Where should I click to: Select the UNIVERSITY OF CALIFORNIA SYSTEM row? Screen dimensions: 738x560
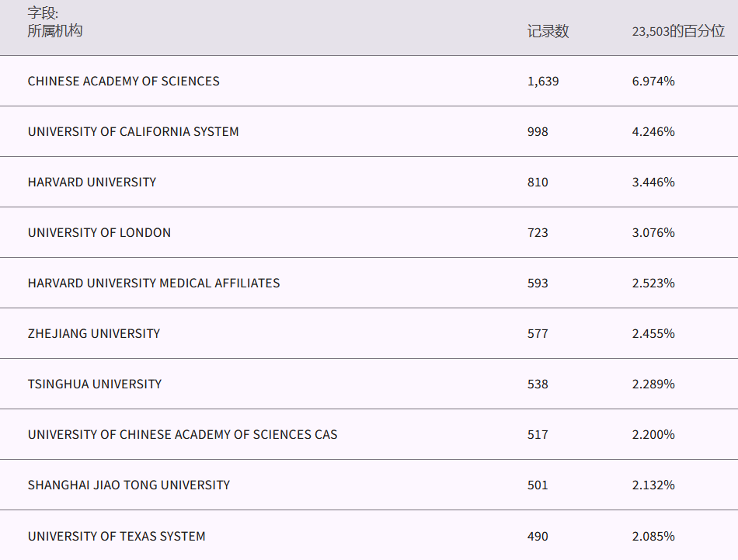point(134,132)
